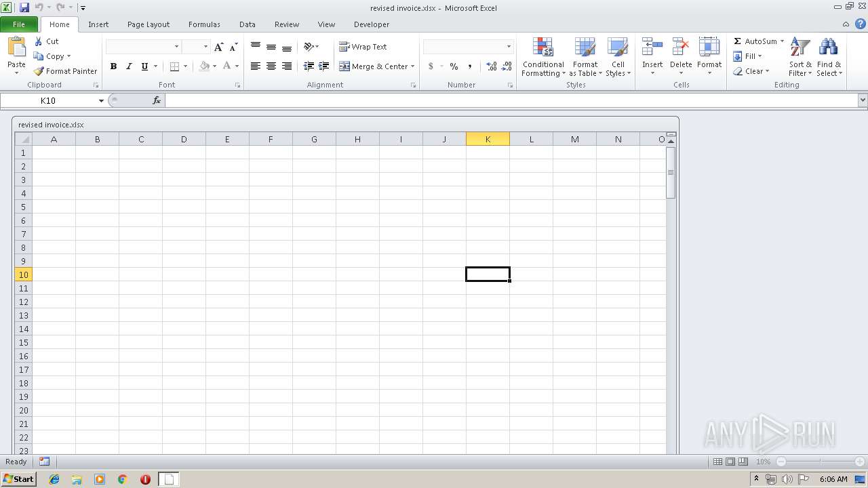Click the Fill Color bucket icon
The height and width of the screenshot is (488, 868).
pos(204,66)
